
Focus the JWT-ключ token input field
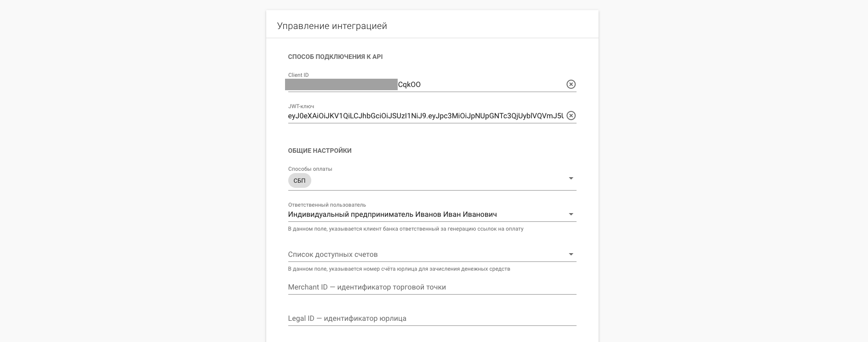pos(426,116)
